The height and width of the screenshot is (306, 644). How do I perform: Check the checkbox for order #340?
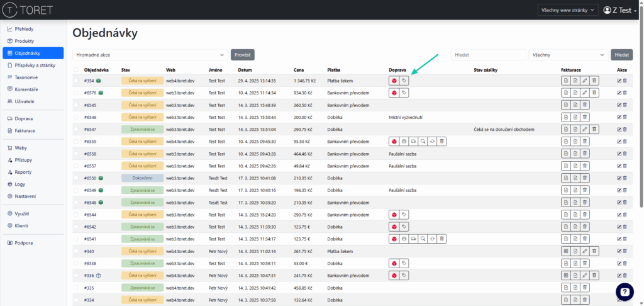click(x=75, y=251)
